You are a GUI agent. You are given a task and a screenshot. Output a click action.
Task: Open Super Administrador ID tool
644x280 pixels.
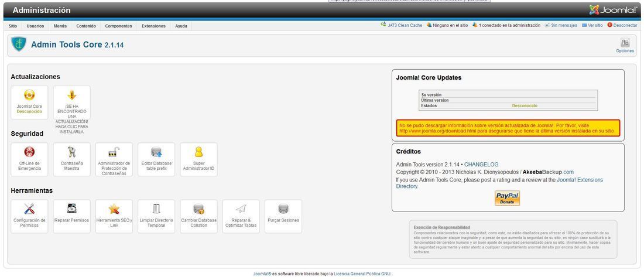coord(198,159)
